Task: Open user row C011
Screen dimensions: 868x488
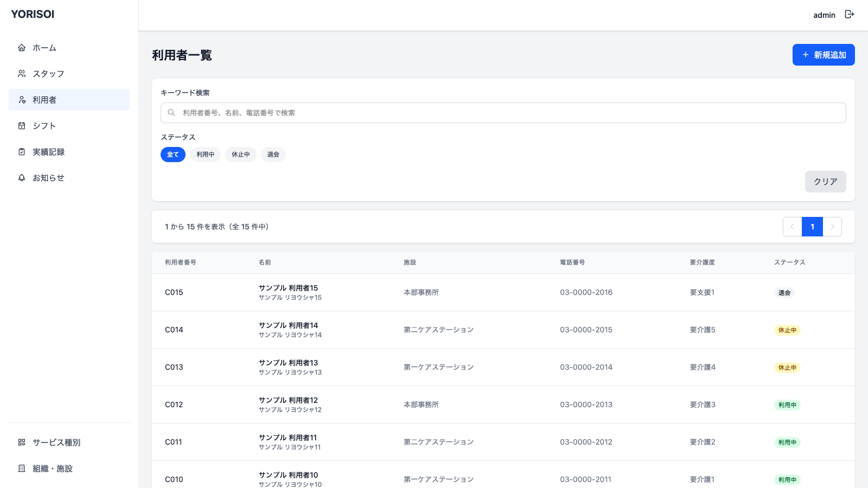Action: (x=503, y=442)
